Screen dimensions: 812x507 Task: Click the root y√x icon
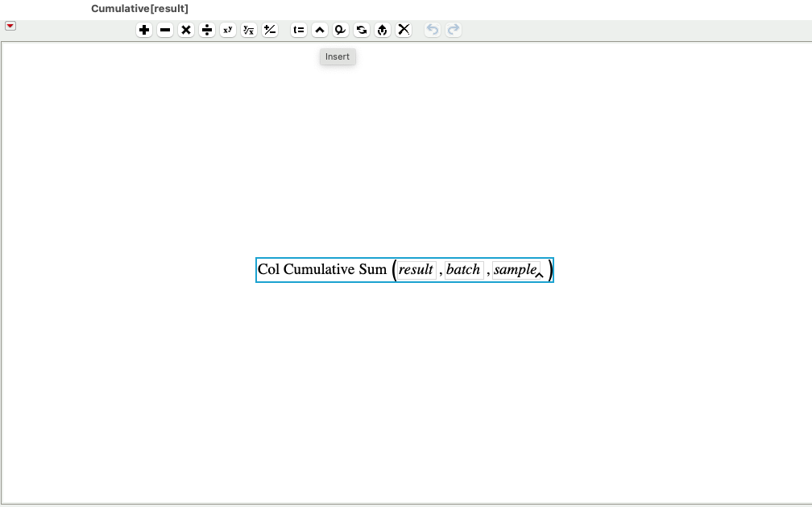(x=249, y=30)
